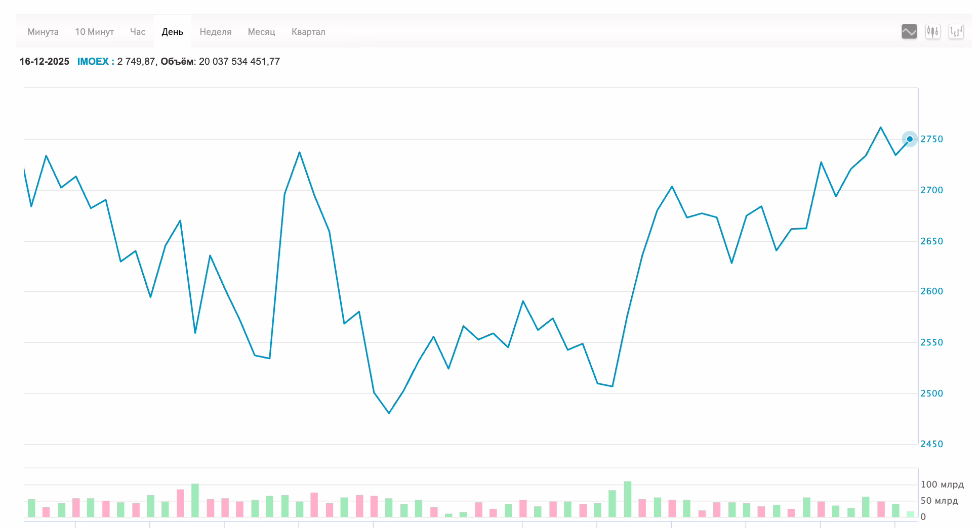Choose the 10 Минут interval tab

94,32
